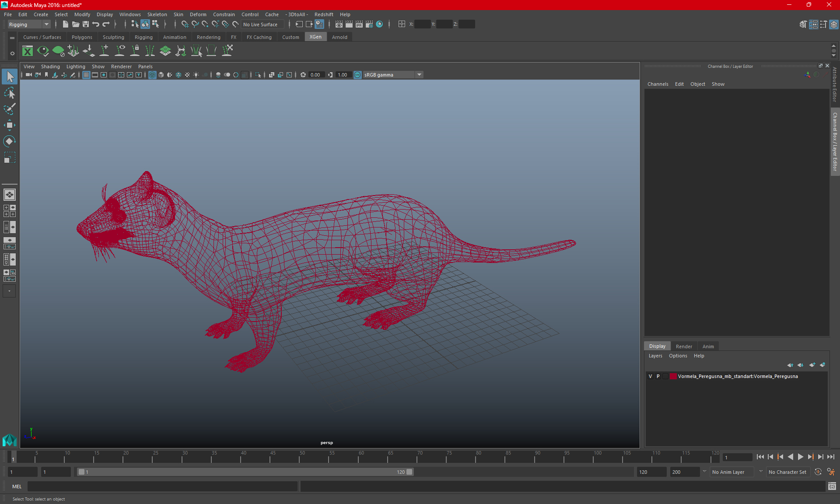Open the Skeleton menu
The width and height of the screenshot is (840, 504).
point(157,14)
